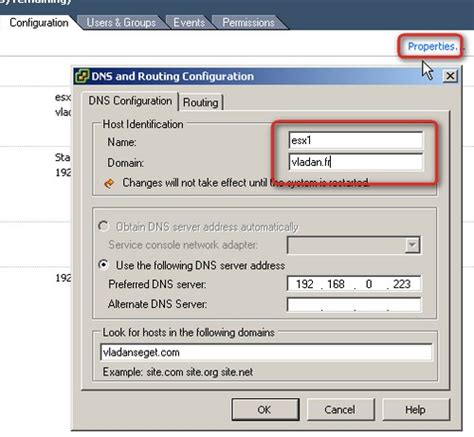474x437 pixels.
Task: Open Help for DNS configuration
Action: 415,409
